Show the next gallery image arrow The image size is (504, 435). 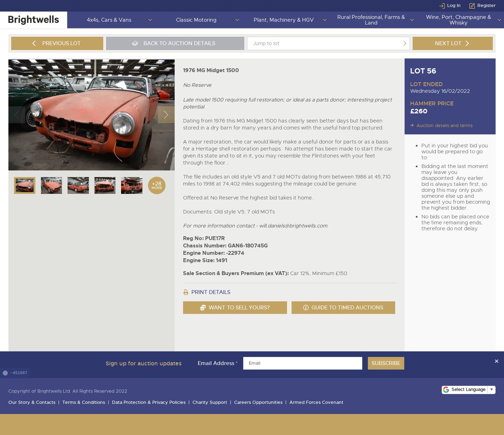pyautogui.click(x=166, y=115)
